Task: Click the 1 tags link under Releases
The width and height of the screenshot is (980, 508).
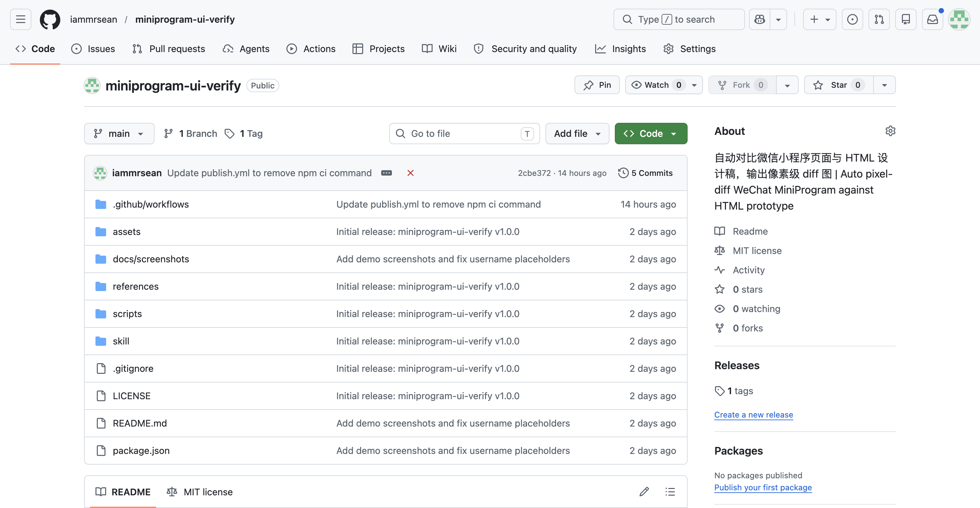Action: pyautogui.click(x=734, y=391)
